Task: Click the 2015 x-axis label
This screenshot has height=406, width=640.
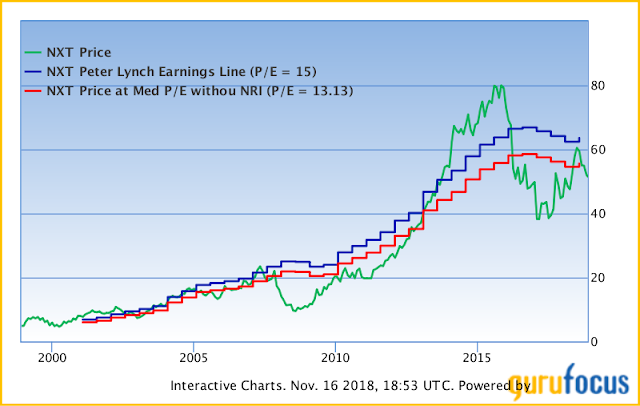Action: (x=477, y=358)
